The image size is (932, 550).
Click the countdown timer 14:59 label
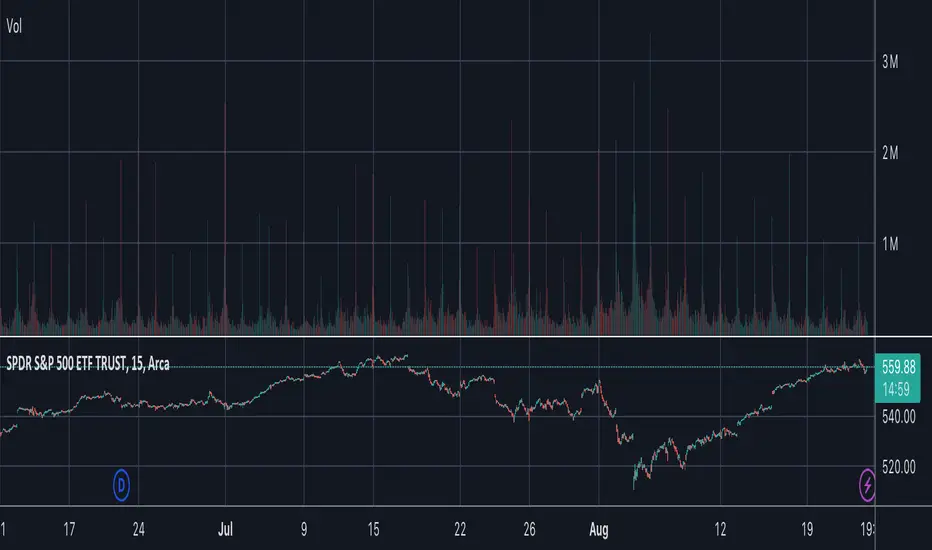click(896, 389)
